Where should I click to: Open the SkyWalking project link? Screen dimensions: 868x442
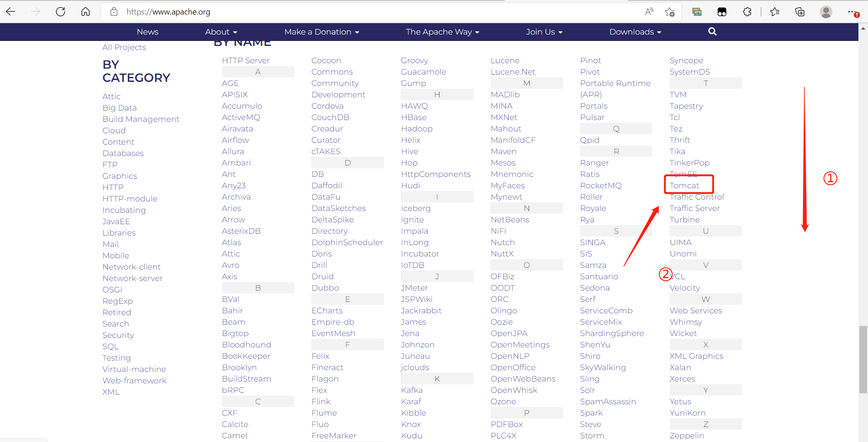(x=603, y=367)
